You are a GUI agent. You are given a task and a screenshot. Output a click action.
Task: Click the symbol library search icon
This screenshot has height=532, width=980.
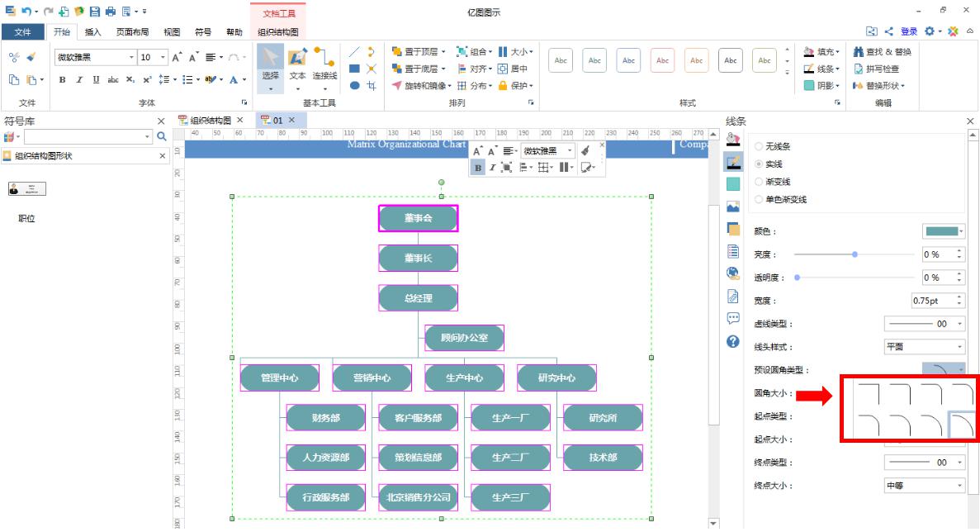click(x=162, y=136)
